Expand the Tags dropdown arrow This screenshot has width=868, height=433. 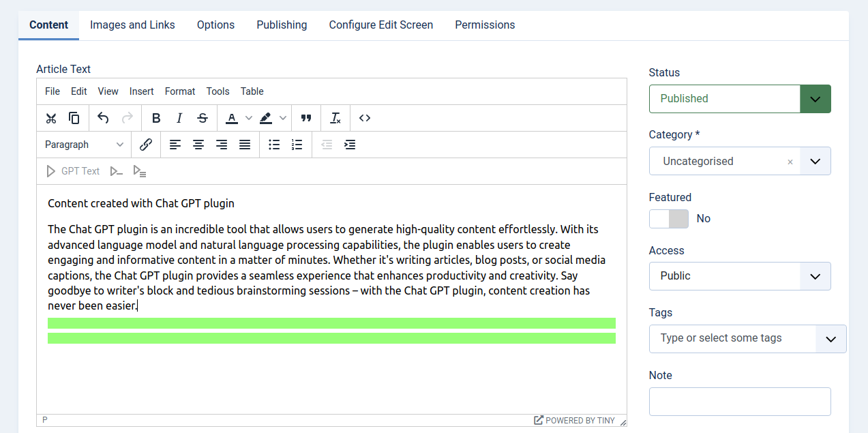pos(830,339)
